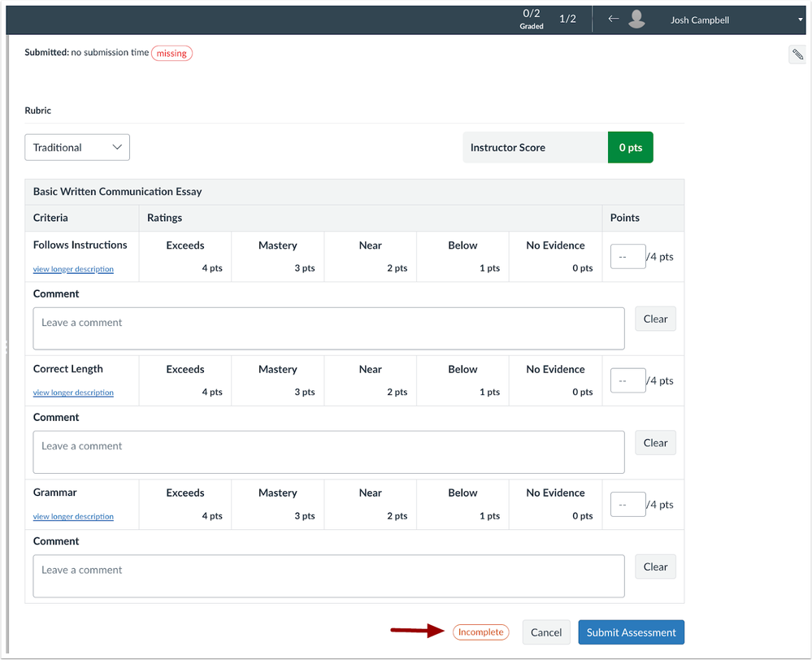
Task: Clear the Grammar comment
Action: 655,567
